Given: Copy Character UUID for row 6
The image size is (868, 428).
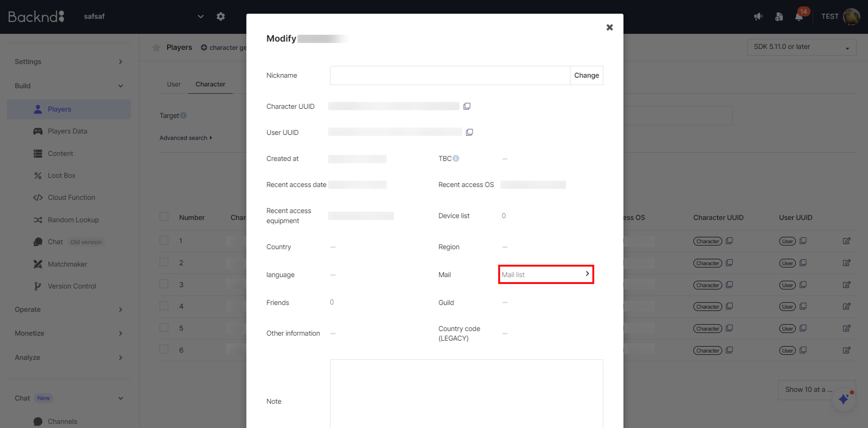Looking at the screenshot, I should pos(729,350).
